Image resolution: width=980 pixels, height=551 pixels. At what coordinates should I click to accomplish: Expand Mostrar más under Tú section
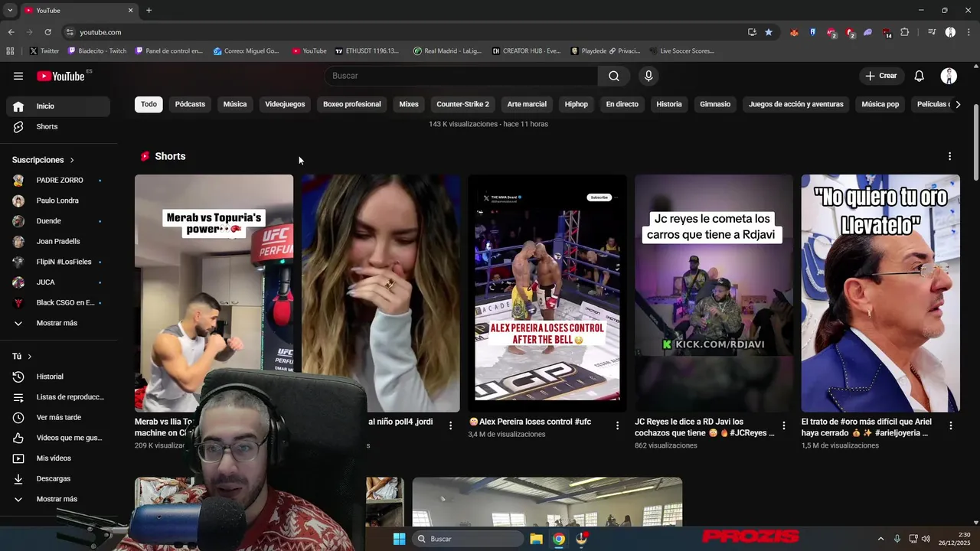[58, 499]
